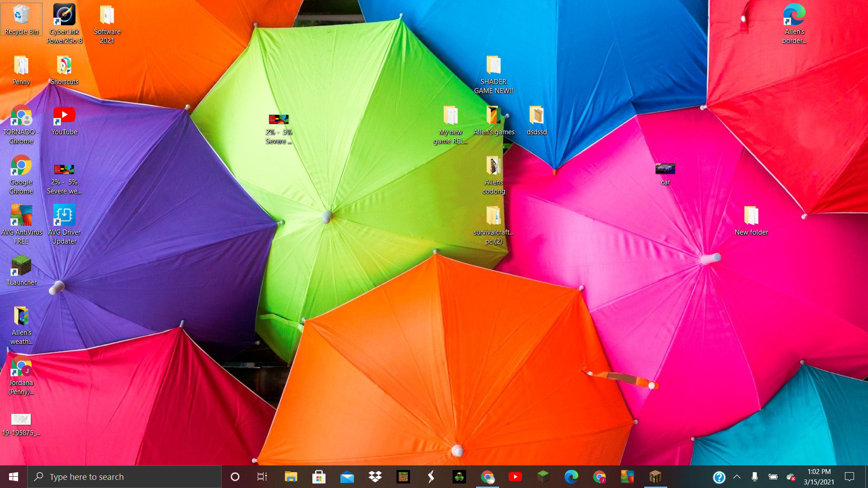Viewport: 868px width, 488px height.
Task: Open the notification Action Center
Action: (x=849, y=477)
